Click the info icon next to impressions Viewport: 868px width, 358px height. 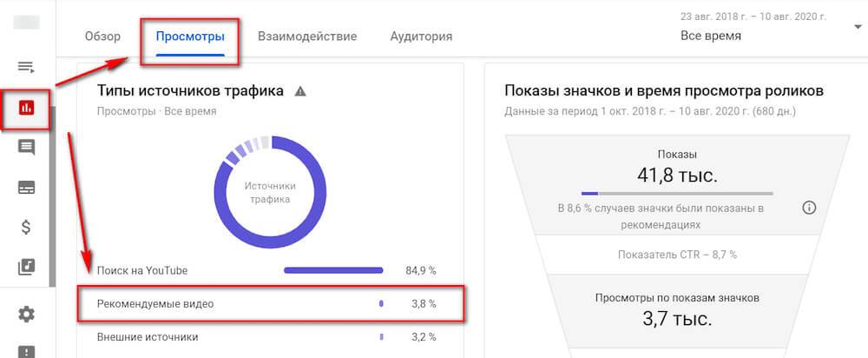[809, 207]
